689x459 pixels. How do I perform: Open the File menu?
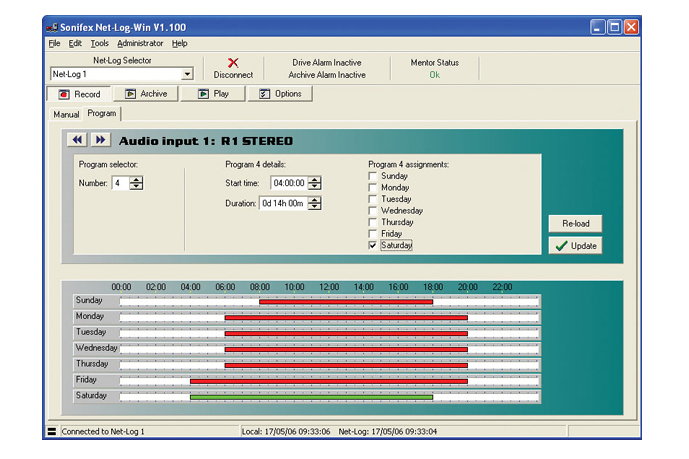(x=54, y=43)
